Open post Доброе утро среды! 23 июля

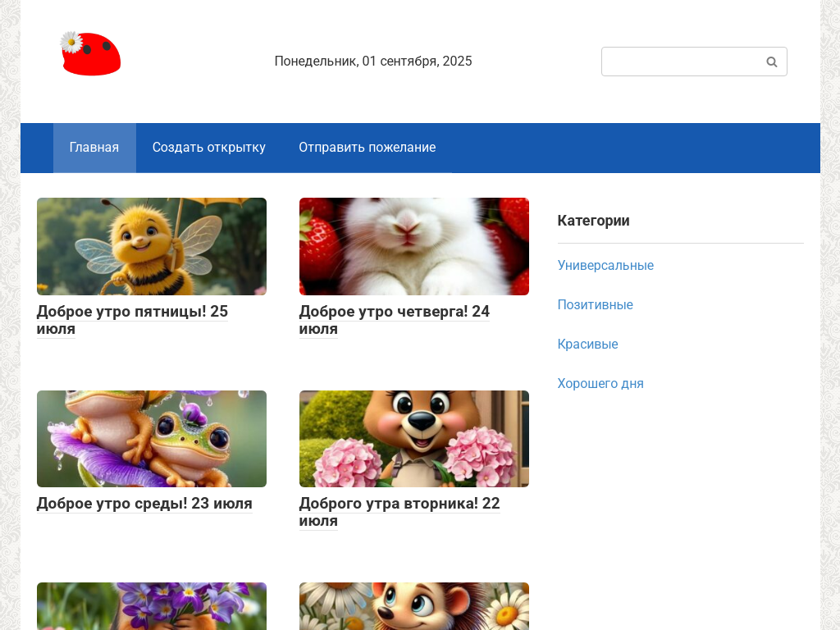coord(144,504)
